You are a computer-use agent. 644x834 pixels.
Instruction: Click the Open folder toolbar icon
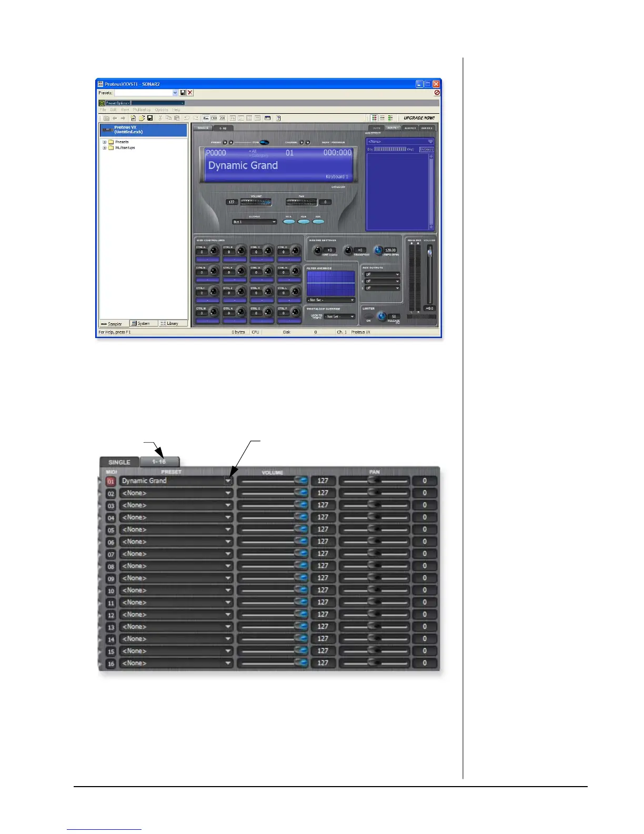142,118
